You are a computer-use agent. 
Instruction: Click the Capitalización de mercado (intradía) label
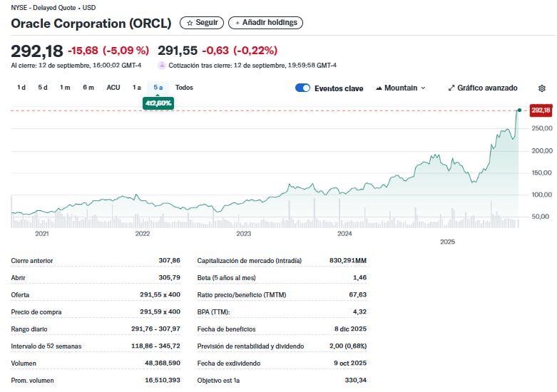point(250,261)
